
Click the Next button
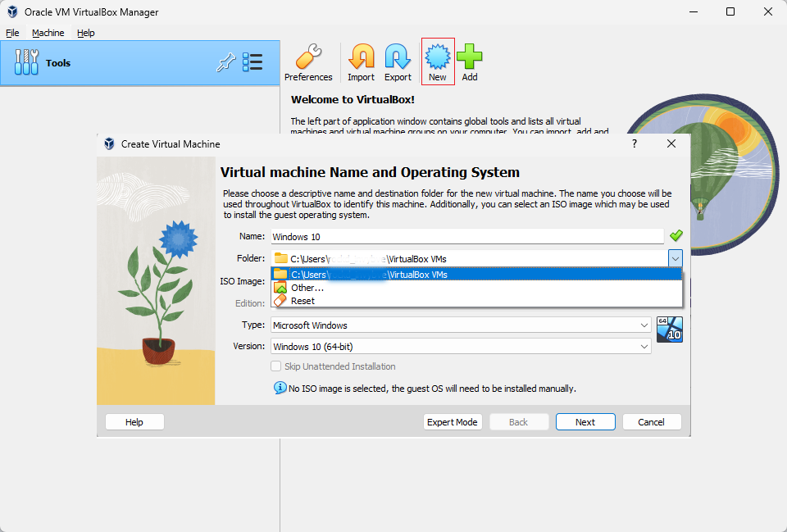click(585, 422)
